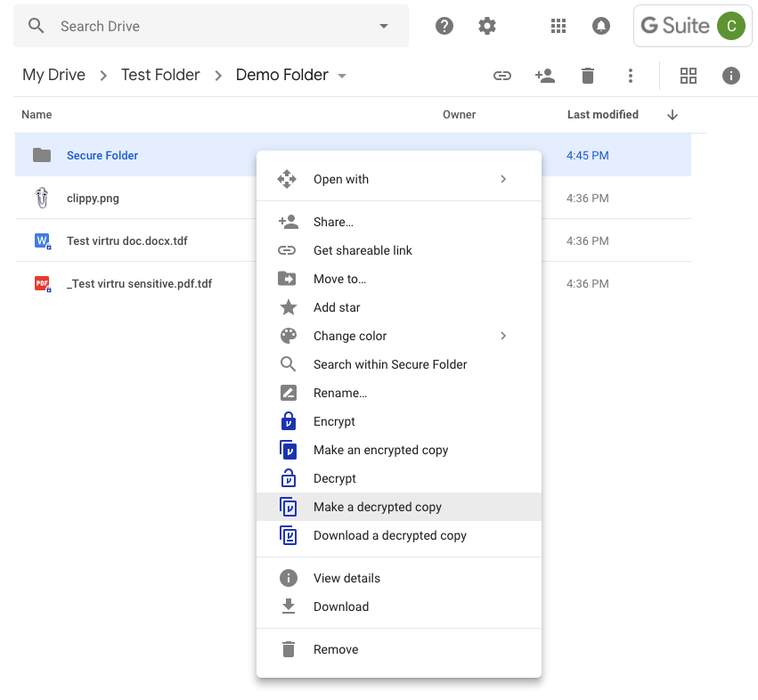
Task: Click the G Suite logo button
Action: (x=675, y=26)
